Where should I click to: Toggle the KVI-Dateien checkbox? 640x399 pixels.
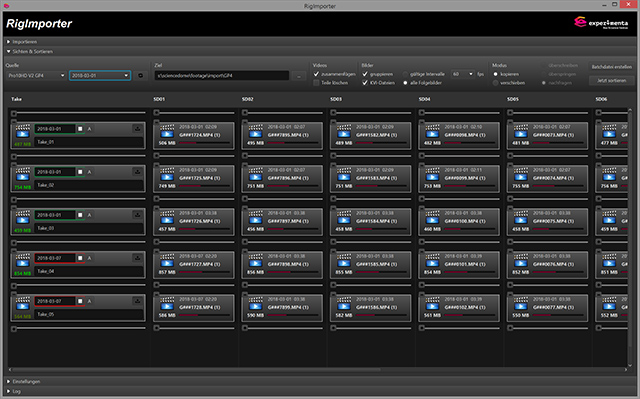pos(365,83)
